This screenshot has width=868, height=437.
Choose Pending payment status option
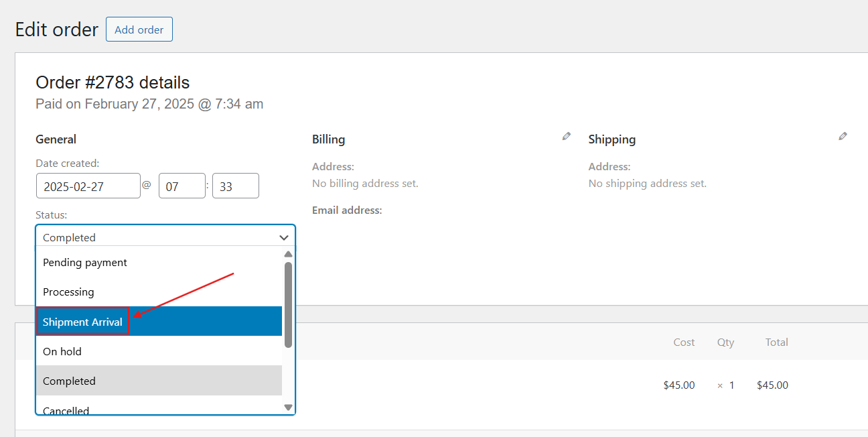(159, 263)
